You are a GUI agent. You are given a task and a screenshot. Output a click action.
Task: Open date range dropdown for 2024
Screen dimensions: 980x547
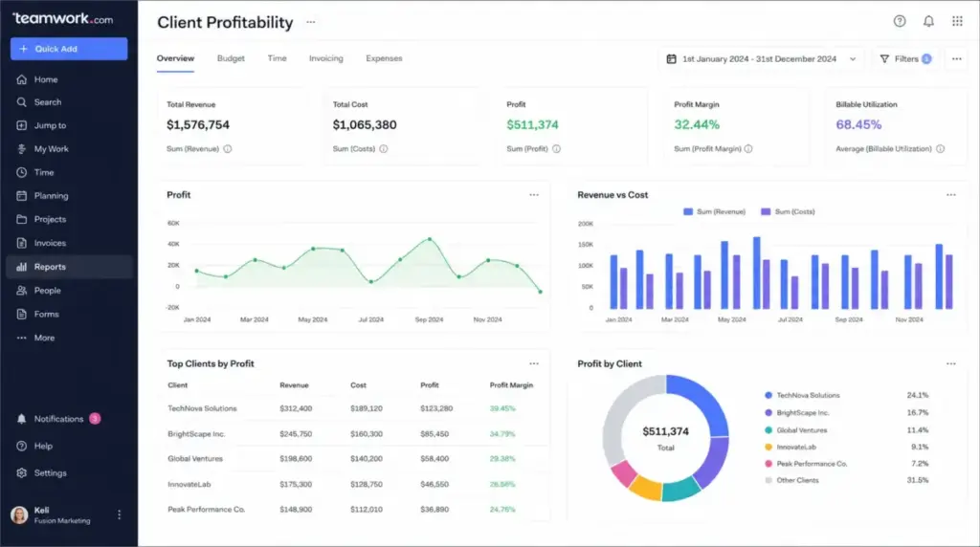click(761, 58)
